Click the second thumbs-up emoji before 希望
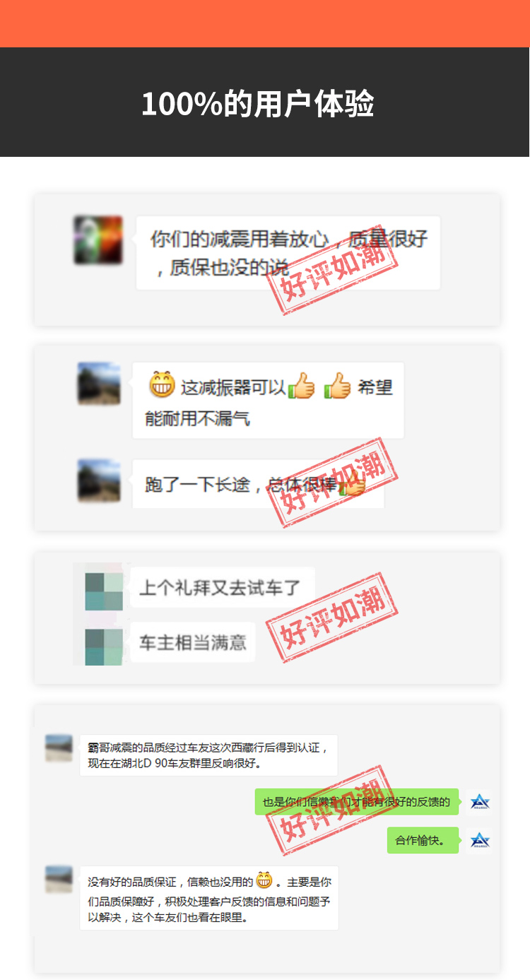 click(337, 386)
